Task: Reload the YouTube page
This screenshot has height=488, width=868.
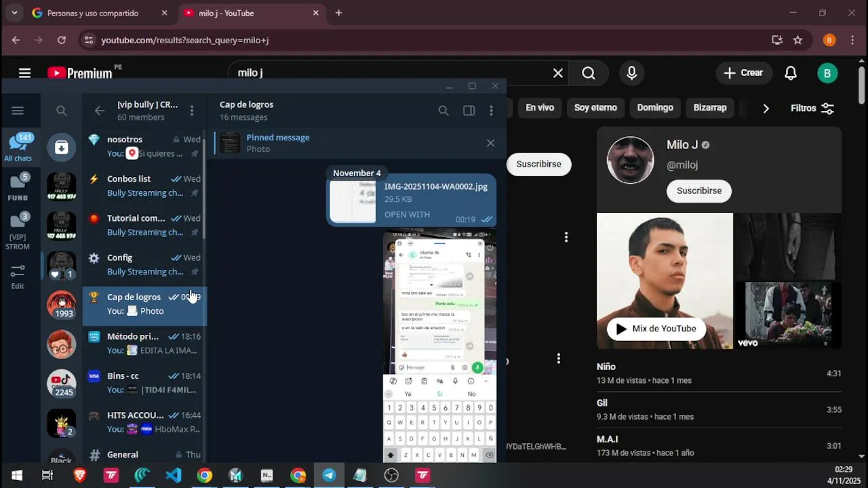Action: click(61, 40)
